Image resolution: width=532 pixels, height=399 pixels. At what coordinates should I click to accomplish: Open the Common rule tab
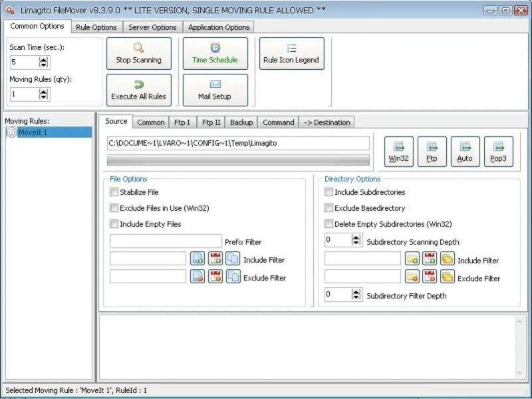point(151,122)
